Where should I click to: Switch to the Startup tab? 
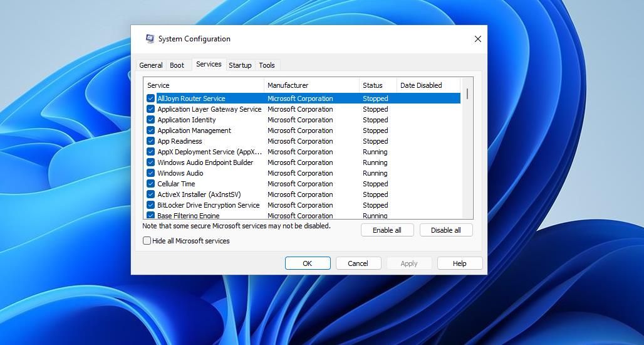[240, 65]
